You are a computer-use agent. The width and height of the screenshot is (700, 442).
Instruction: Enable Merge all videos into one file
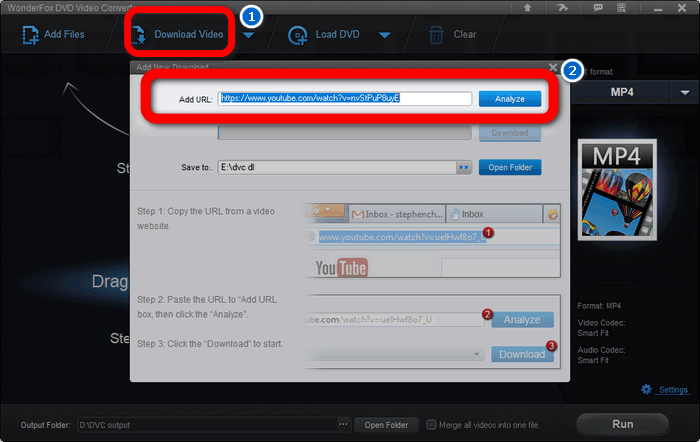(x=431, y=425)
